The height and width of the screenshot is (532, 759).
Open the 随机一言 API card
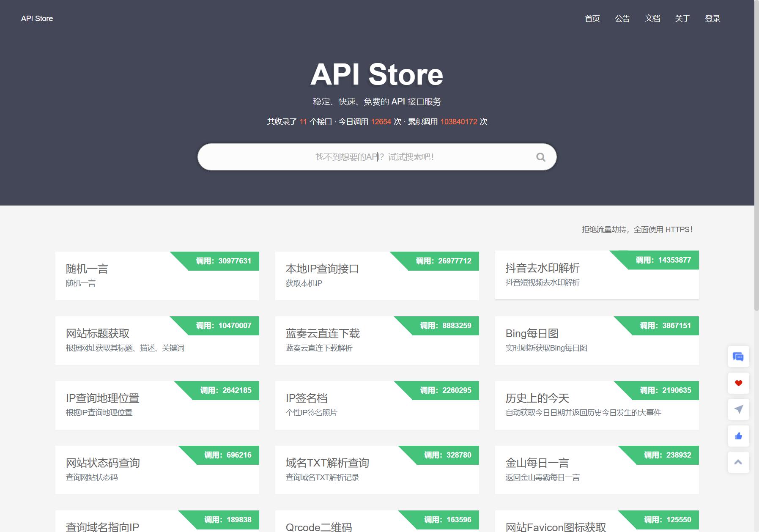coord(157,276)
